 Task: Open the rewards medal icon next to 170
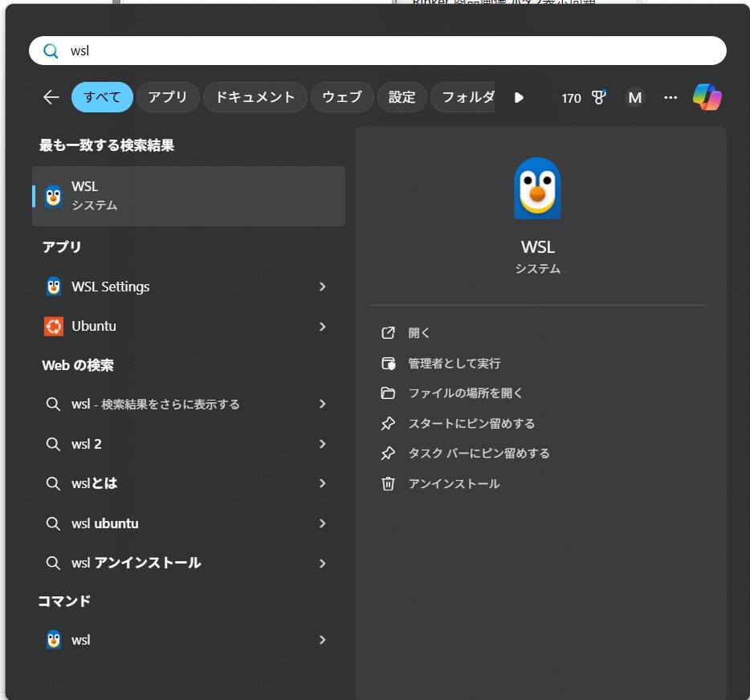pos(598,98)
